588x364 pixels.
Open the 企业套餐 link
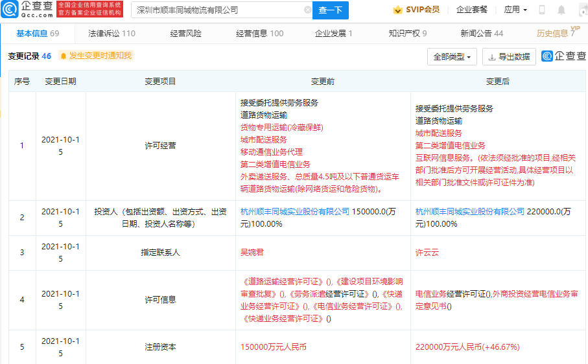point(472,10)
